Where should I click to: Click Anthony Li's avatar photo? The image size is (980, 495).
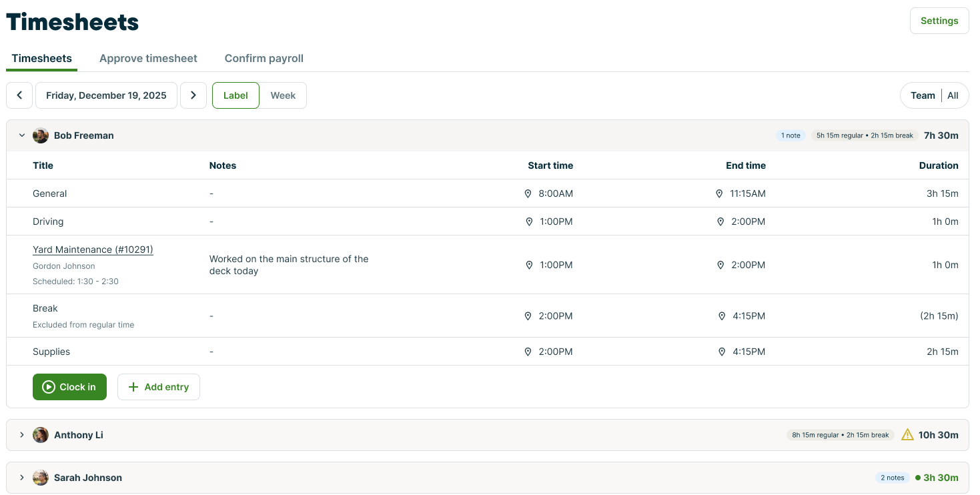click(41, 435)
